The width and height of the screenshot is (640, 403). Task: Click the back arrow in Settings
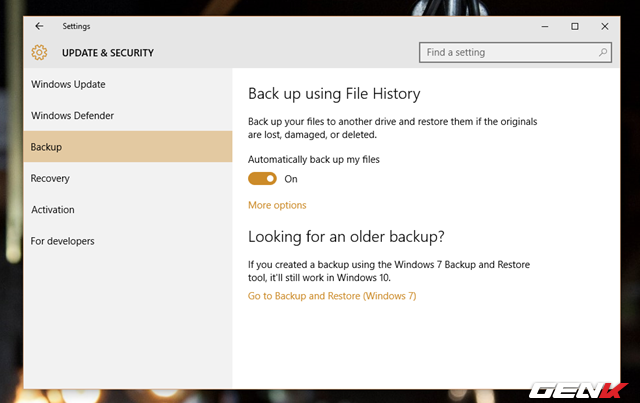(x=39, y=26)
